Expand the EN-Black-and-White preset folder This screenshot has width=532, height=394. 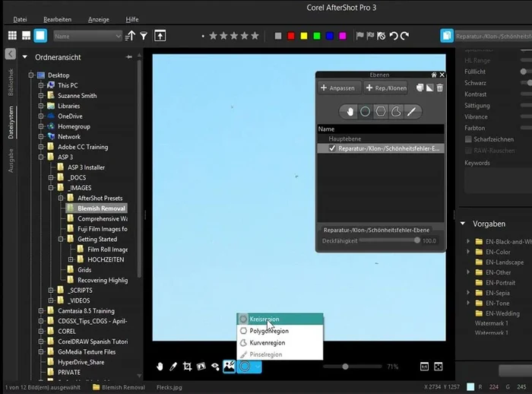coord(467,242)
